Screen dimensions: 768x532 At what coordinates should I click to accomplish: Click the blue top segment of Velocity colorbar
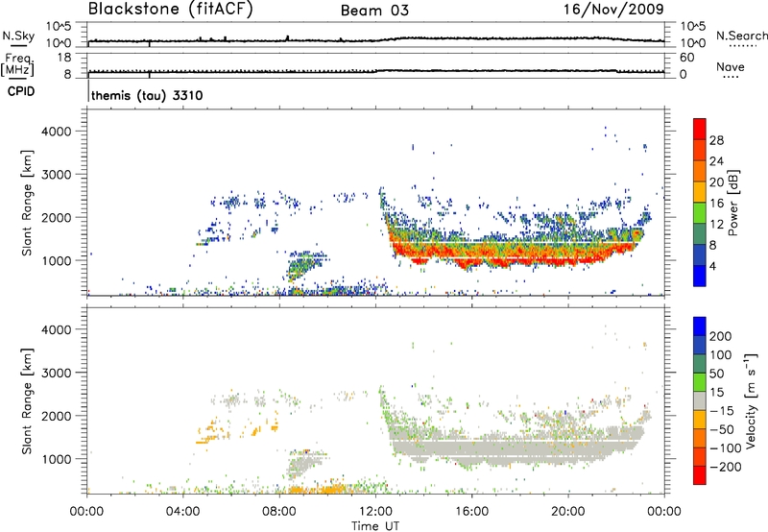coord(700,329)
